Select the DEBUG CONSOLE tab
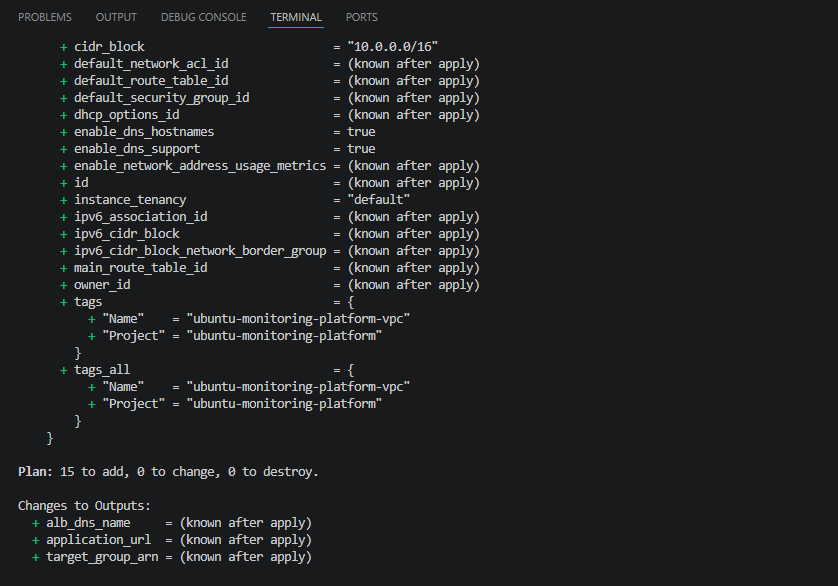Screen dimensions: 838x586 click(x=204, y=17)
